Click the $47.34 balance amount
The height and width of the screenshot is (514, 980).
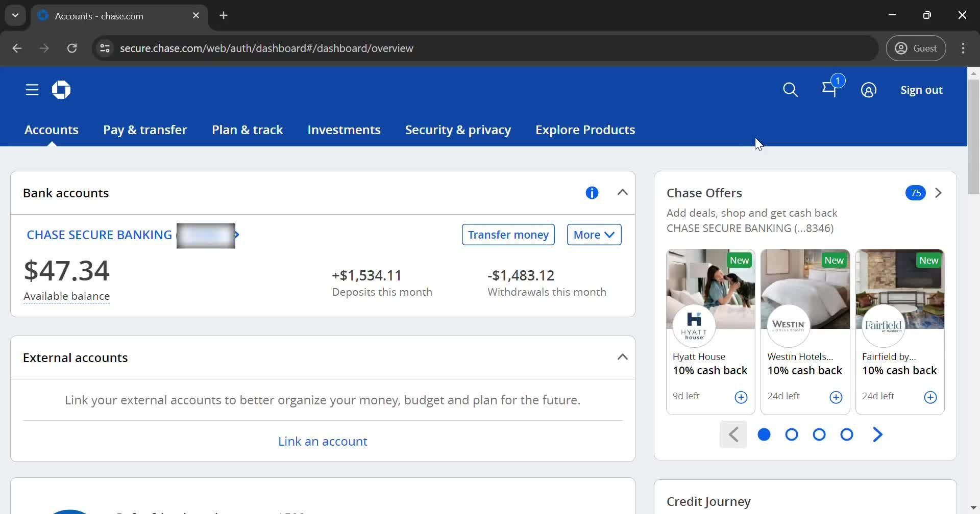click(66, 270)
